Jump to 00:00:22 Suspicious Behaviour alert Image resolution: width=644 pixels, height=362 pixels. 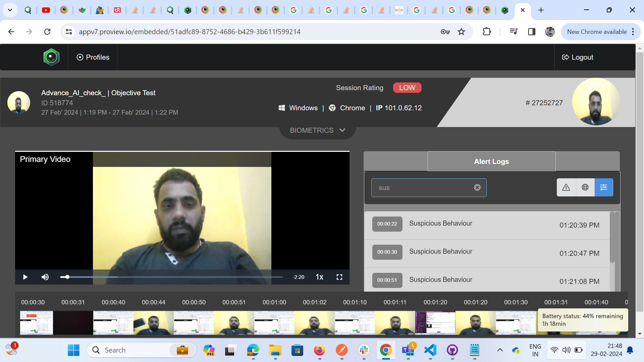tap(387, 224)
